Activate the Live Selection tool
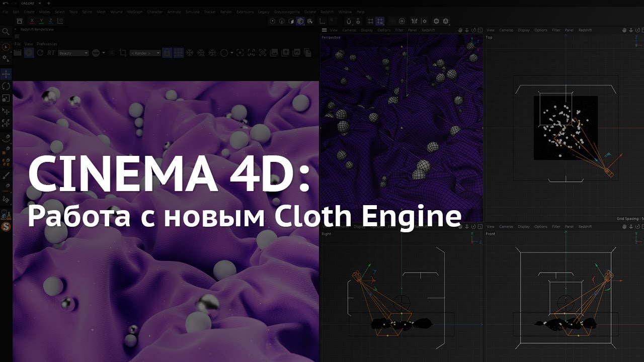 tap(6, 47)
